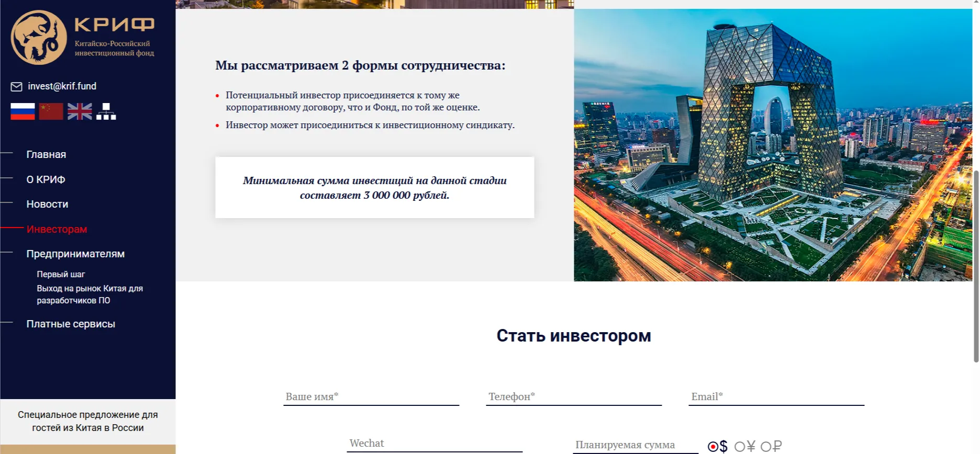This screenshot has height=454, width=980.
Task: Open the sitemap icon
Action: pyautogui.click(x=106, y=111)
